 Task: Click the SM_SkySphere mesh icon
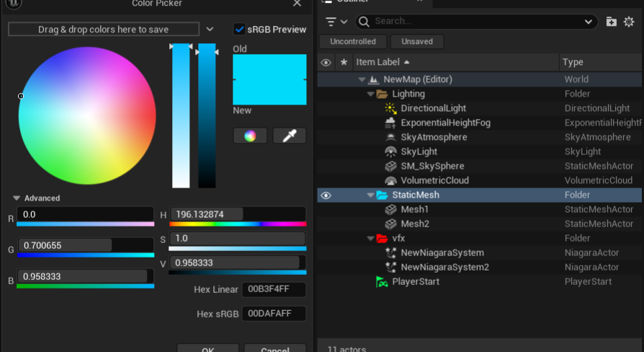(x=390, y=166)
